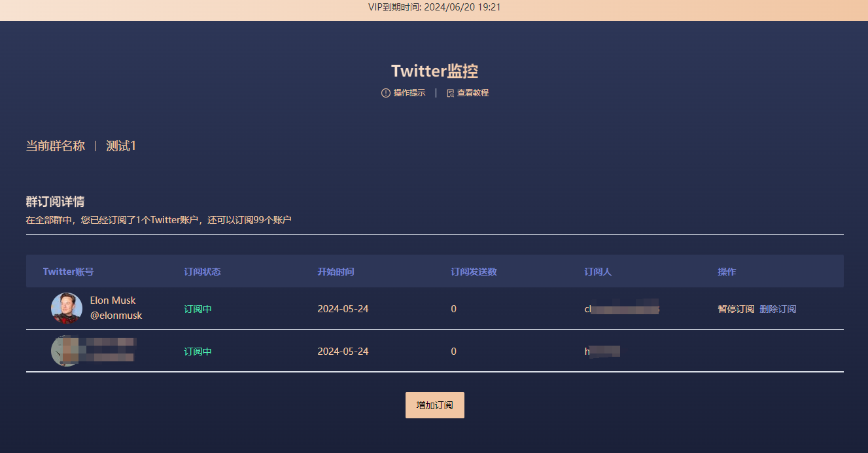
Task: Click the group name 测试1
Action: click(x=121, y=146)
